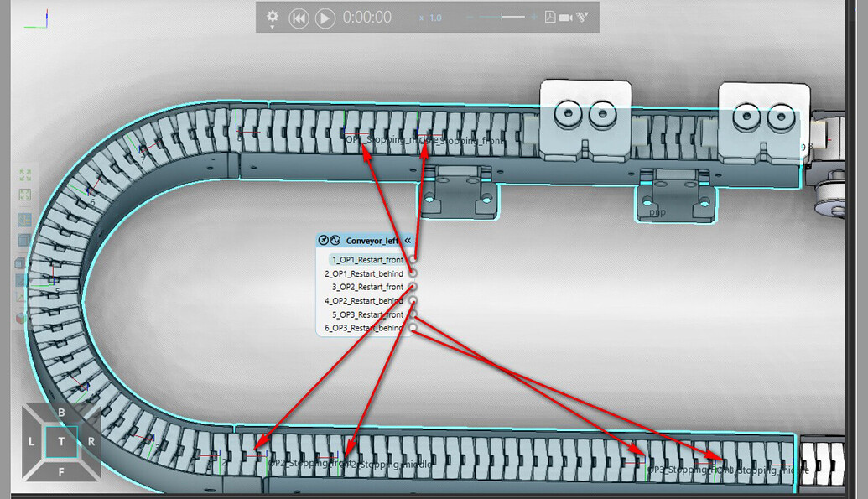
Task: Click the Conveyor_left panel title
Action: point(372,241)
